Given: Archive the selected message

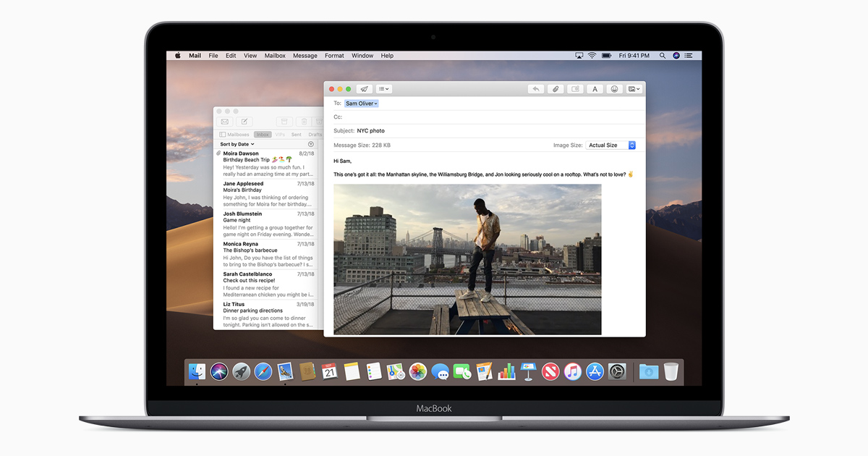Looking at the screenshot, I should click(284, 121).
